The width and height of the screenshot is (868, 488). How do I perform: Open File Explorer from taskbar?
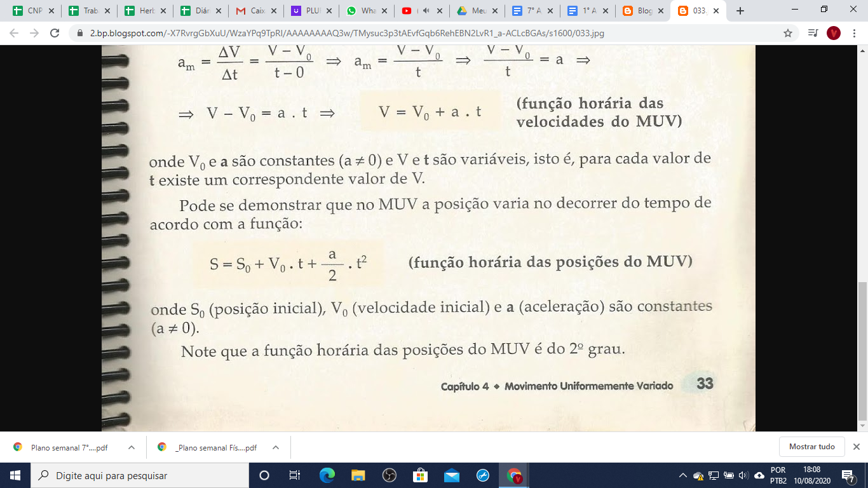tap(358, 475)
